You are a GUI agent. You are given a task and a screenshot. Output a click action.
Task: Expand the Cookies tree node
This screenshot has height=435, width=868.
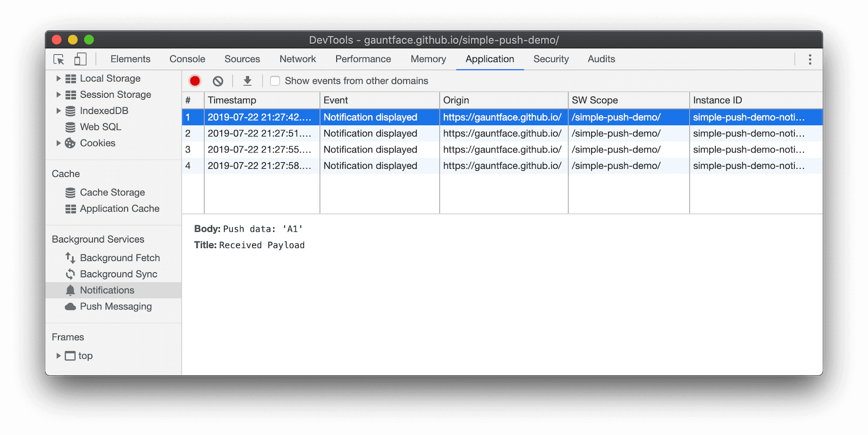click(59, 143)
